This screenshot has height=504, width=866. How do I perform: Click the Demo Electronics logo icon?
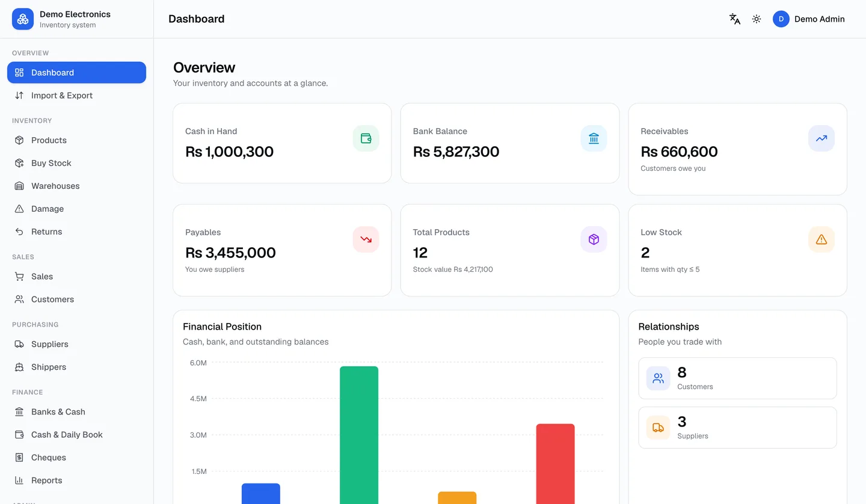click(x=23, y=19)
